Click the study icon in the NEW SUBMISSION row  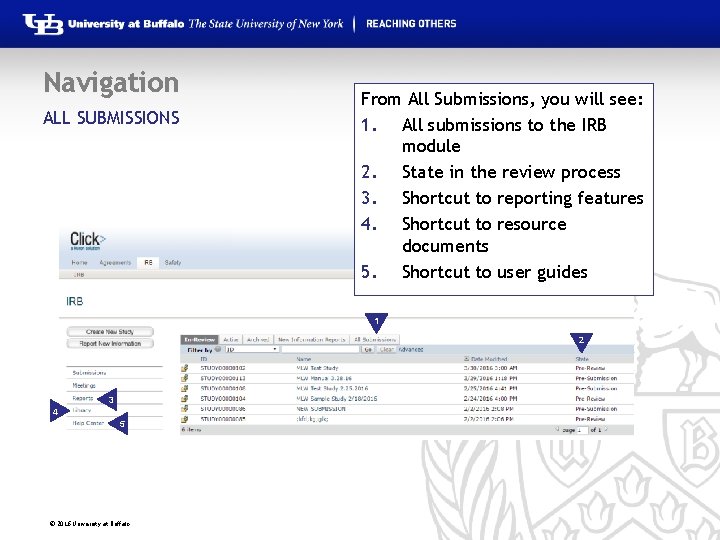click(185, 408)
